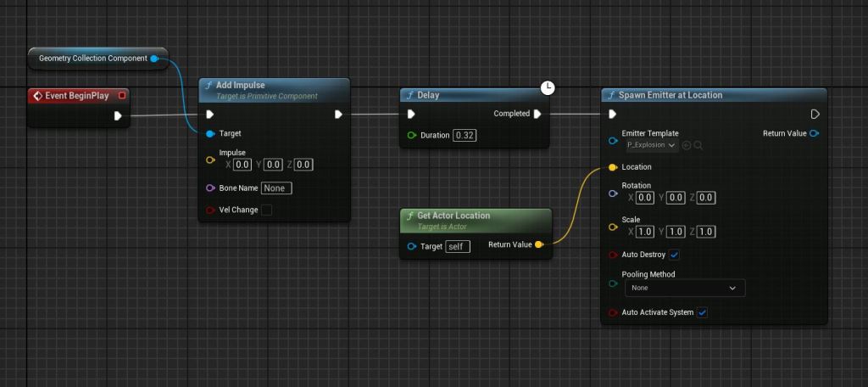Open the P_Explosion emitter template dropdown

coord(651,145)
